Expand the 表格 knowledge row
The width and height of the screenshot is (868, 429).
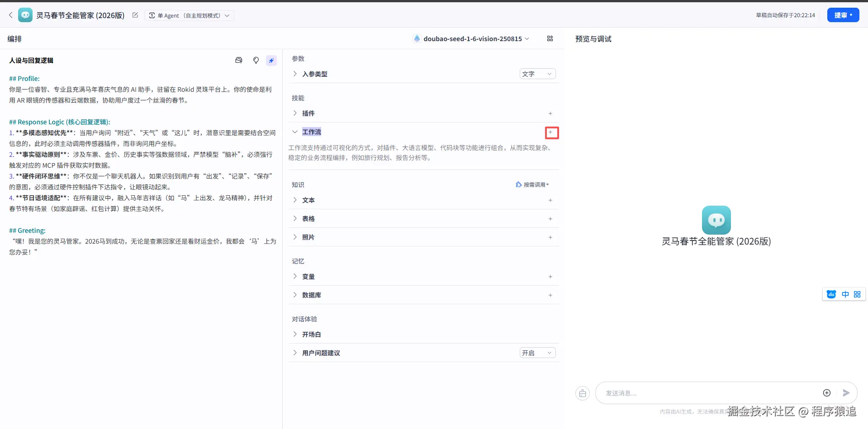(x=295, y=218)
